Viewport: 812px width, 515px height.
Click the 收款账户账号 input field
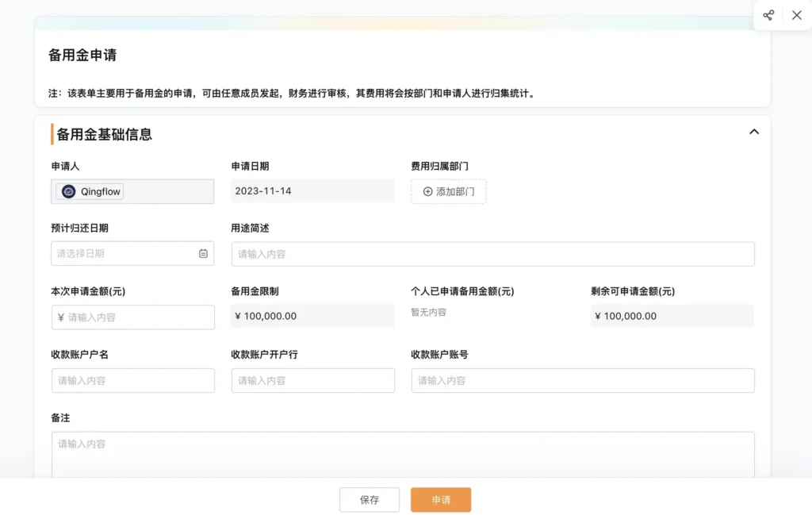[x=583, y=381]
